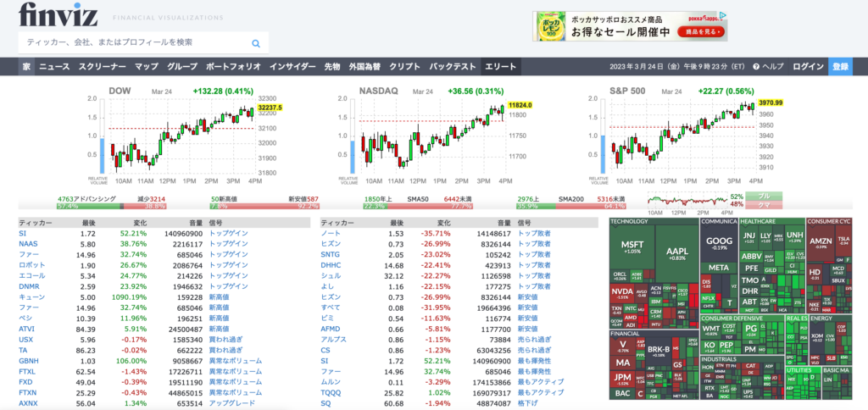
Task: Click the new high/new low 7.8% bar
Action: pos(264,206)
